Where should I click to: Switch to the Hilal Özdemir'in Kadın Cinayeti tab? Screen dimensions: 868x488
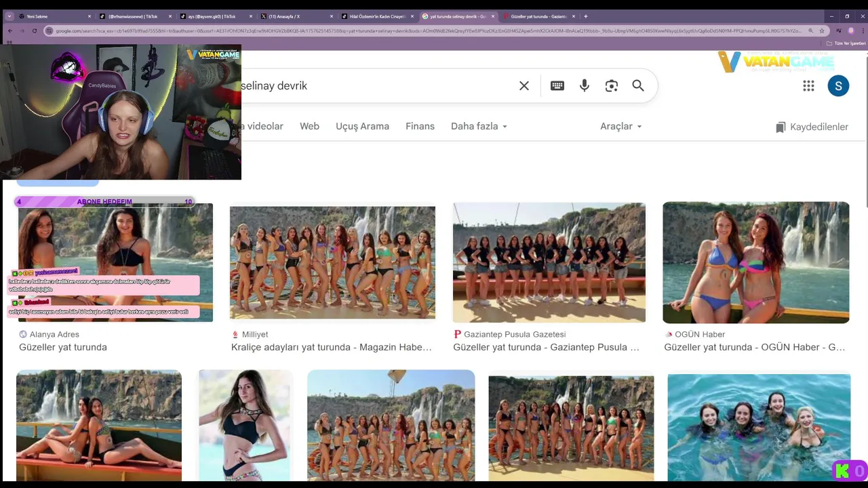click(377, 16)
